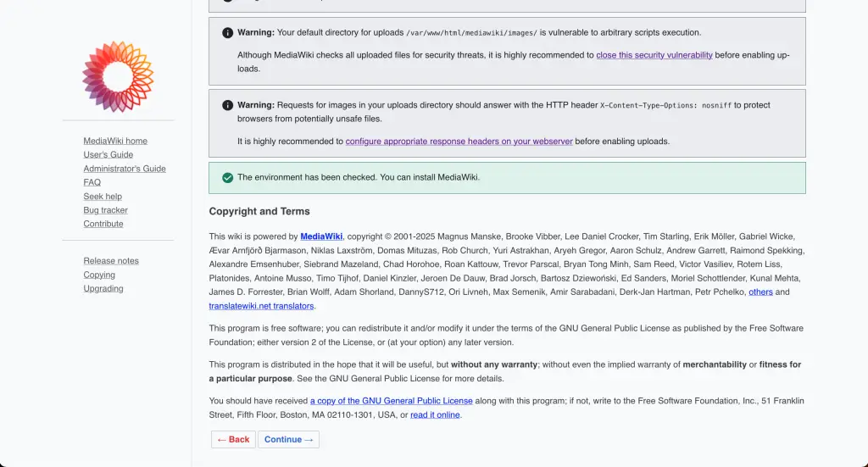Open the Administrator's Guide link
The width and height of the screenshot is (868, 467).
125,169
